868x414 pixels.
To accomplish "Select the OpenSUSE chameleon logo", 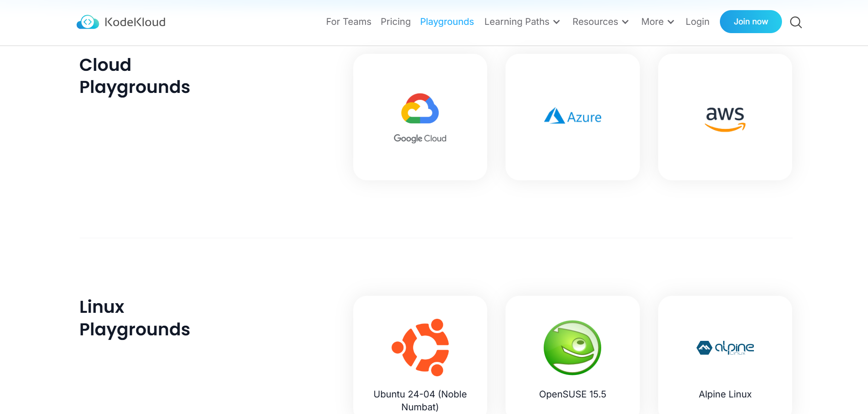I will [572, 348].
